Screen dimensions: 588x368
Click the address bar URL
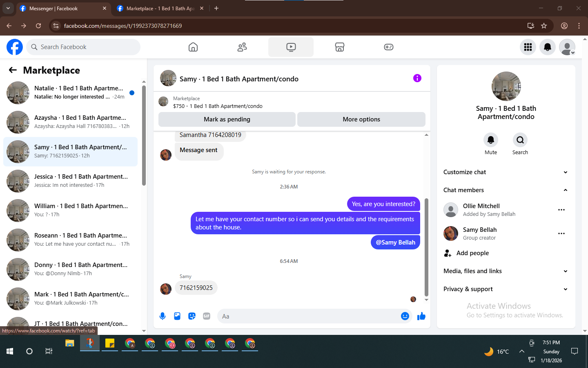[x=123, y=26]
